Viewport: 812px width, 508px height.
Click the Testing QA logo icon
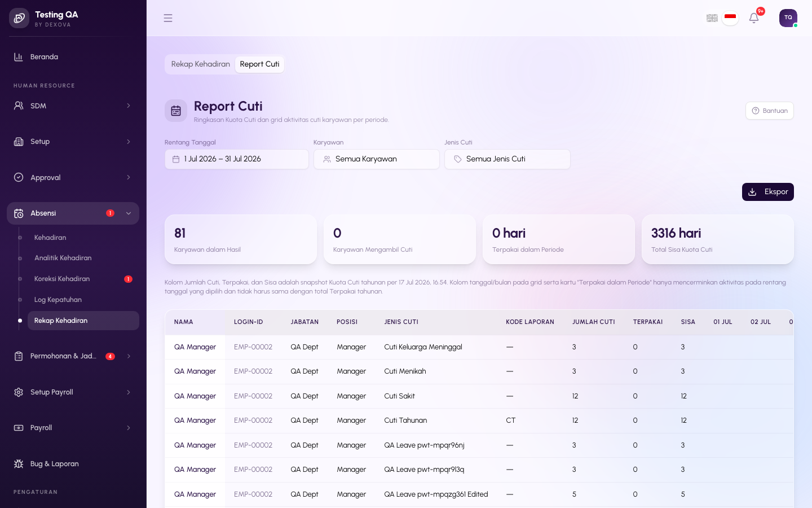pos(19,18)
